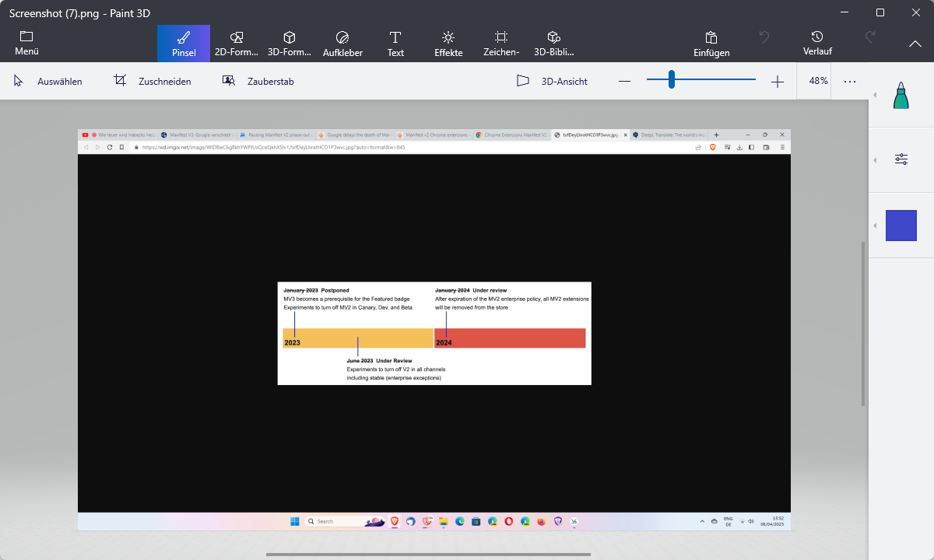
Task: Open the Zeichenbereich canvas tab
Action: [501, 44]
